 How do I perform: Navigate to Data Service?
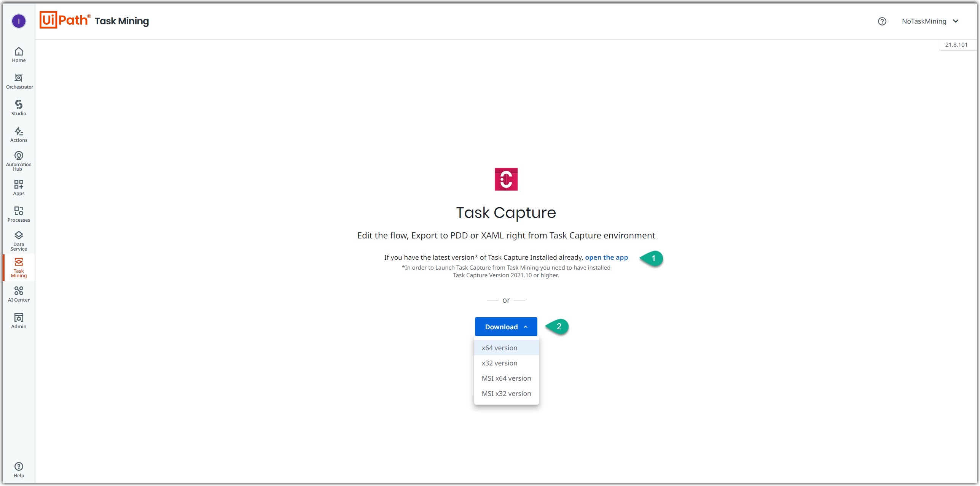(18, 240)
